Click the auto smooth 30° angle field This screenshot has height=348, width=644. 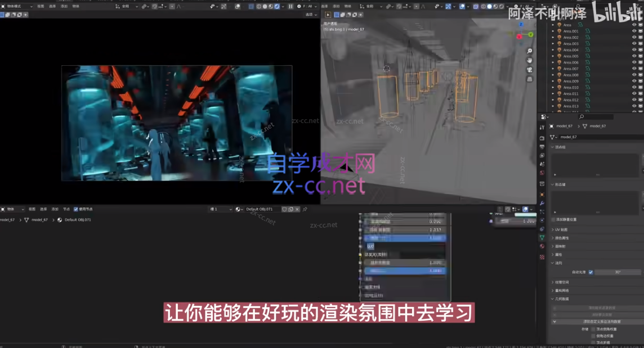click(x=618, y=272)
